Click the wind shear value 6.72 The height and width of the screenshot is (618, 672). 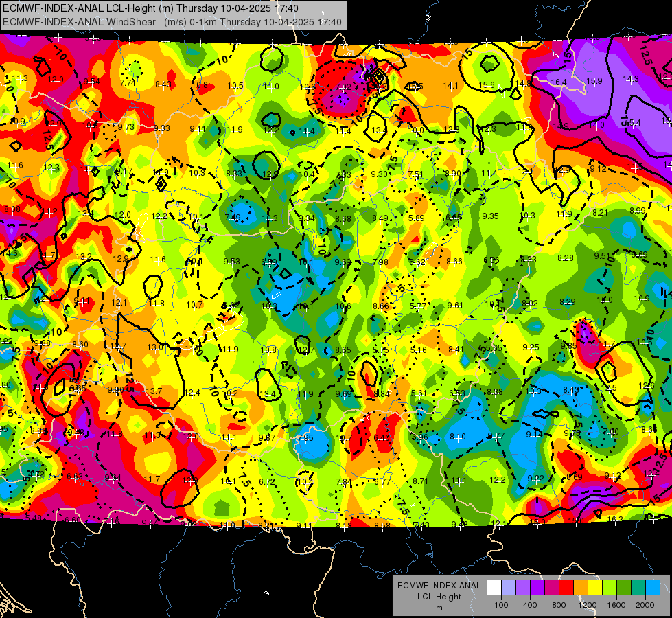pos(266,481)
